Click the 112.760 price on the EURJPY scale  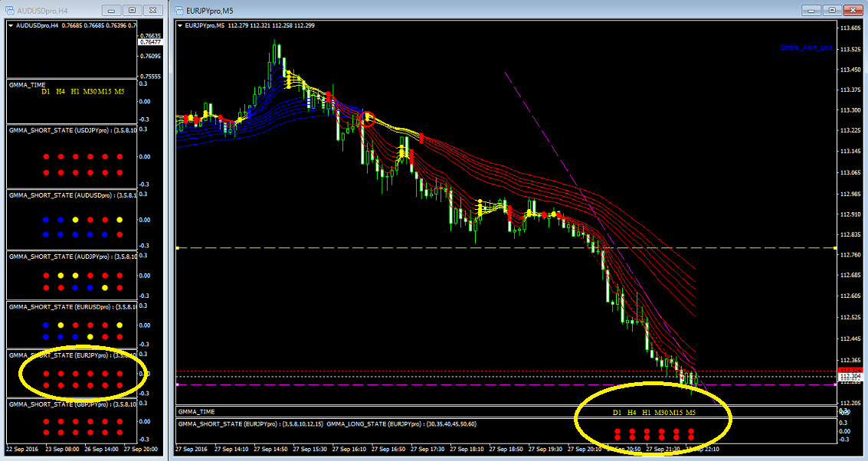pyautogui.click(x=851, y=255)
